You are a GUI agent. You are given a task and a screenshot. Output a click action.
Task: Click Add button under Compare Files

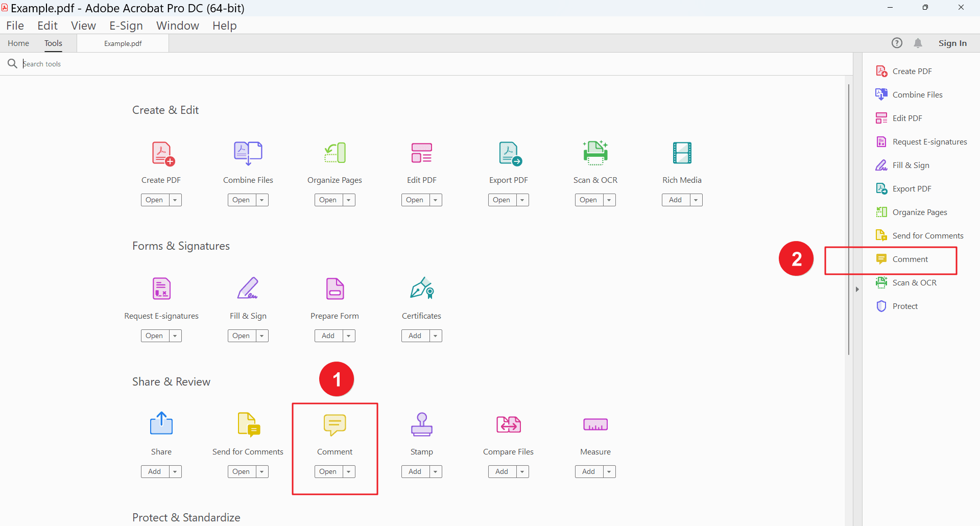[502, 471]
